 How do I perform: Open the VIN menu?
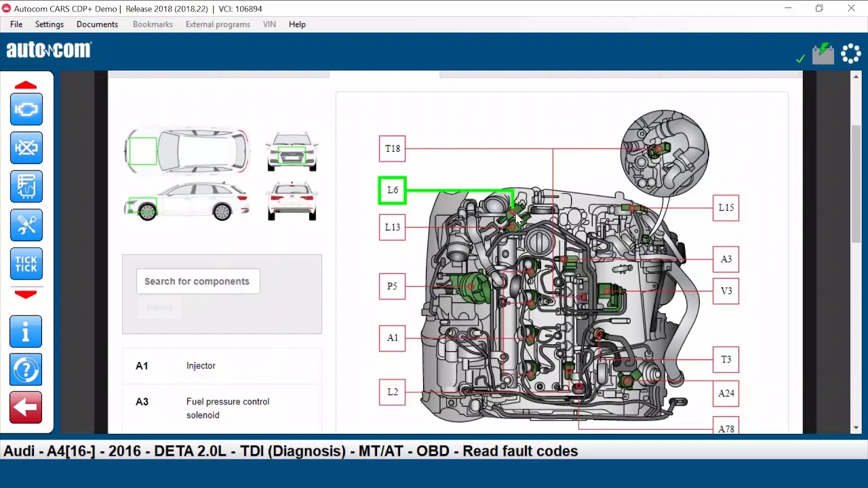coord(269,24)
